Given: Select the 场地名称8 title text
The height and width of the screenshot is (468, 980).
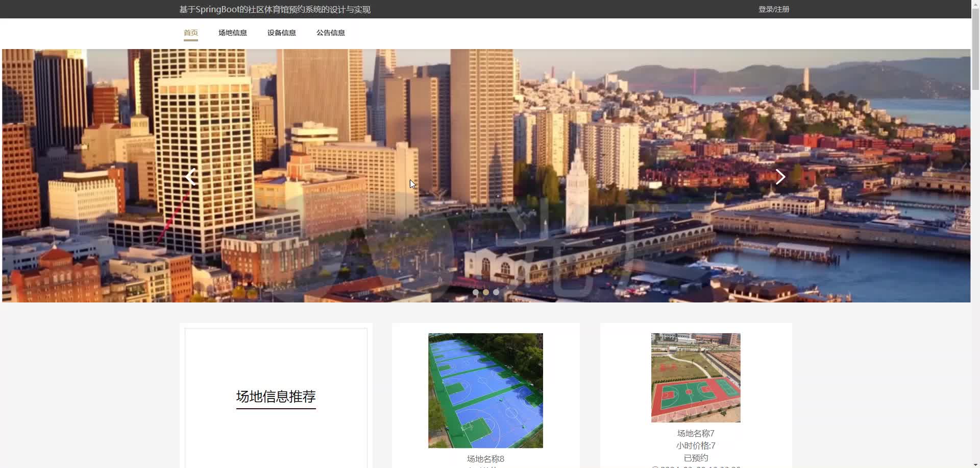Looking at the screenshot, I should pyautogui.click(x=485, y=459).
